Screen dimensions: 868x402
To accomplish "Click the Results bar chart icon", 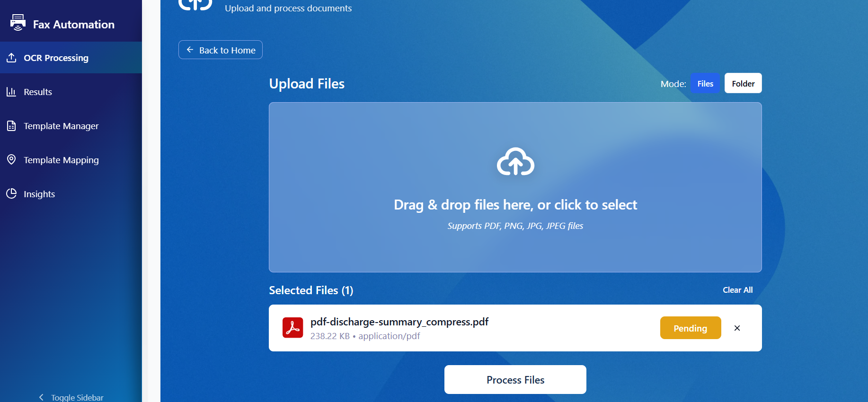I will click(x=11, y=92).
